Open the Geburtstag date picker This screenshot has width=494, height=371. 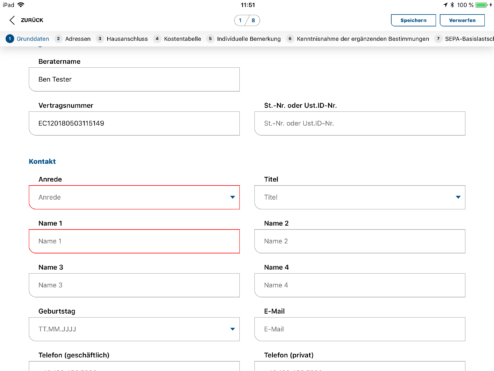(134, 329)
